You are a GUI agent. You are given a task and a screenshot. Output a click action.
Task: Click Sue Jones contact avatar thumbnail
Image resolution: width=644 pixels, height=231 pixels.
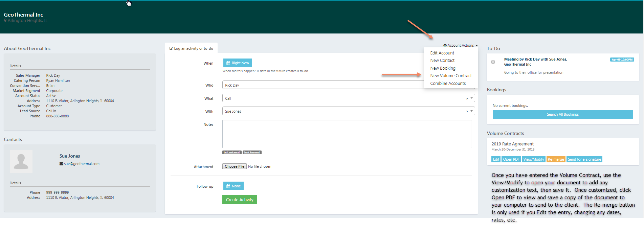point(21,161)
